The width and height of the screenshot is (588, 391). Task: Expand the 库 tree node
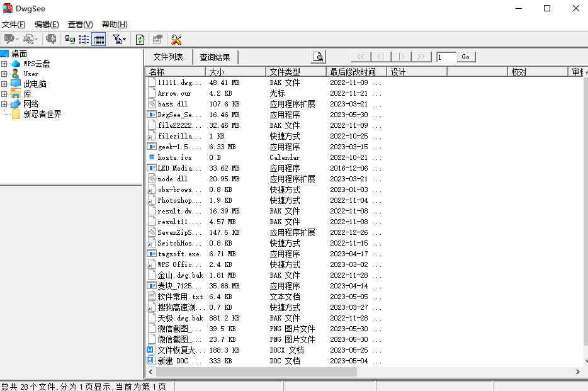4,94
